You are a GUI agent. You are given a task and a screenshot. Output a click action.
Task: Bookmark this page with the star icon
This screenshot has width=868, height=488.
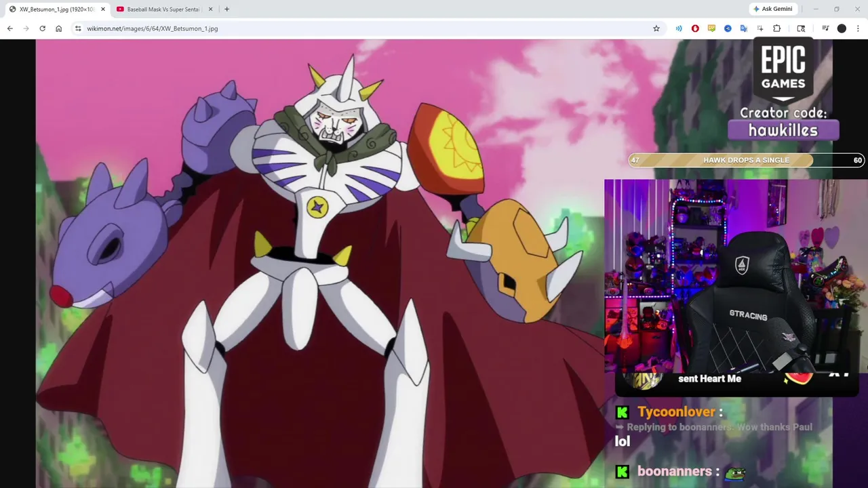[656, 28]
